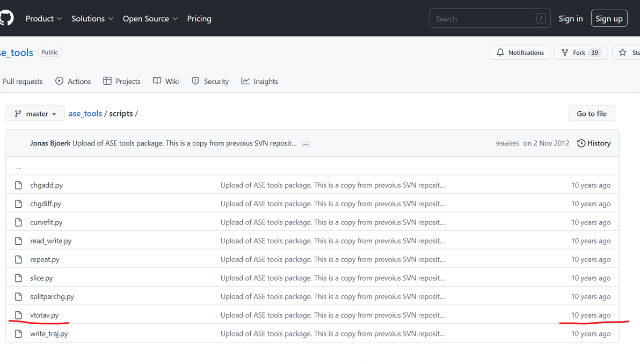Expand the Solutions menu
This screenshot has width=640, height=364.
click(x=92, y=18)
